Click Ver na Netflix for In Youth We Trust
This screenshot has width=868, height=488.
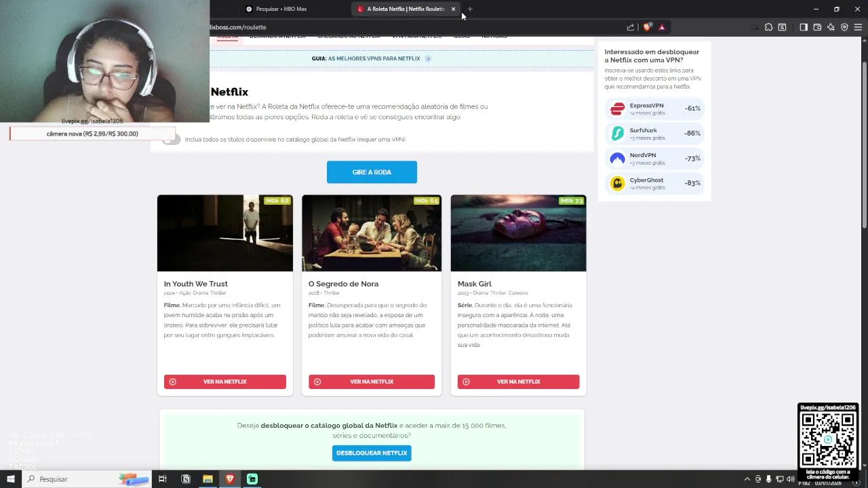coord(225,382)
